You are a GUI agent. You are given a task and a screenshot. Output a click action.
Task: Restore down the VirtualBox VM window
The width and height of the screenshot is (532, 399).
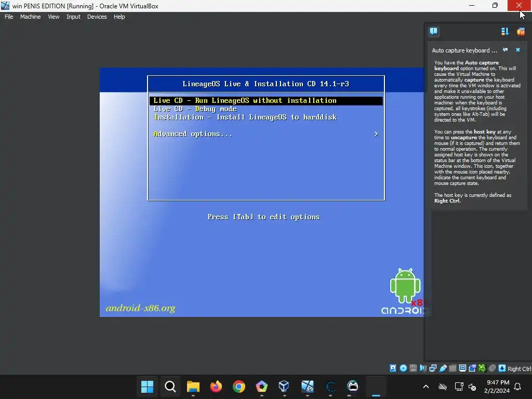(x=495, y=5)
